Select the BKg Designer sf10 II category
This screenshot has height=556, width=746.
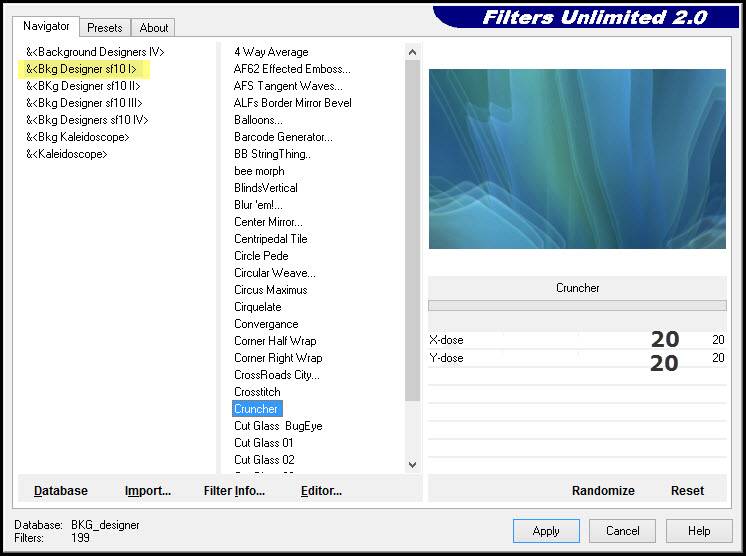point(83,86)
